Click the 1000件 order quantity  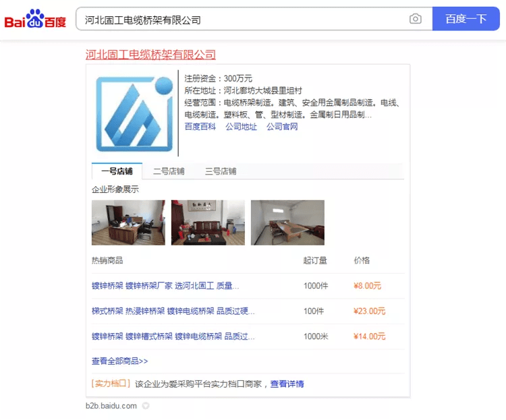(316, 286)
